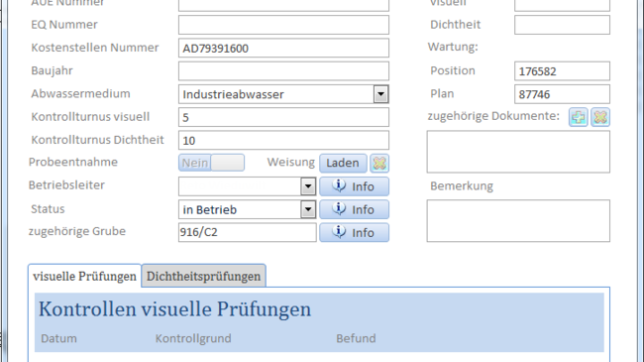Open Betriebsleiter Info button
Viewport: 644px width, 362px height.
(x=354, y=186)
